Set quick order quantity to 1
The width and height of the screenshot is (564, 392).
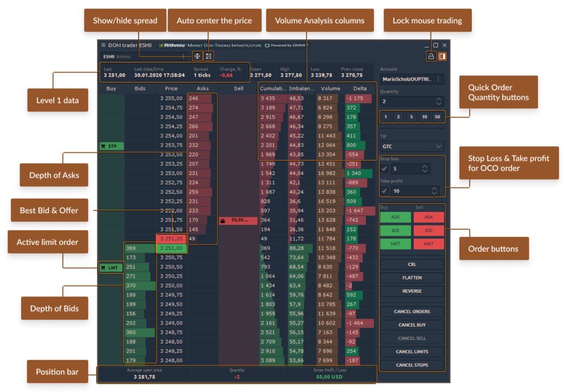[385, 117]
